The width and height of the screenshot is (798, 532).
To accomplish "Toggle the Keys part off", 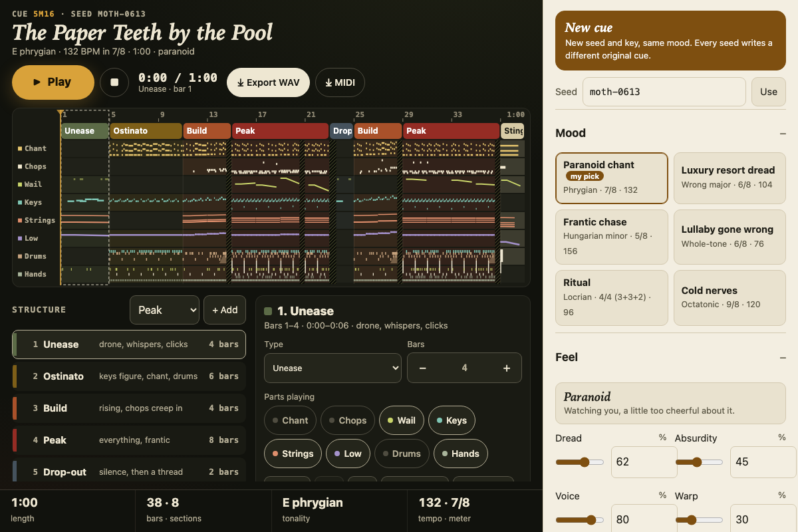I will (452, 420).
